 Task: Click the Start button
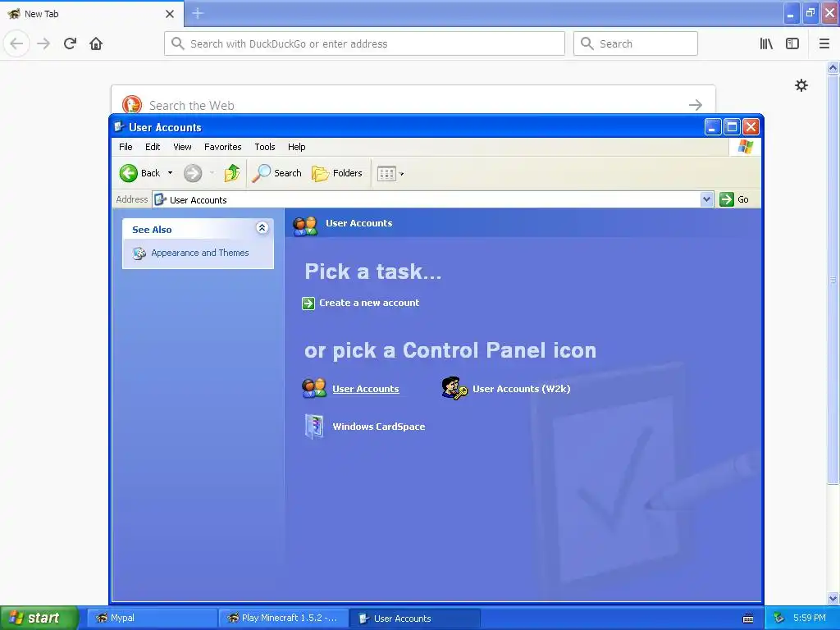(39, 618)
